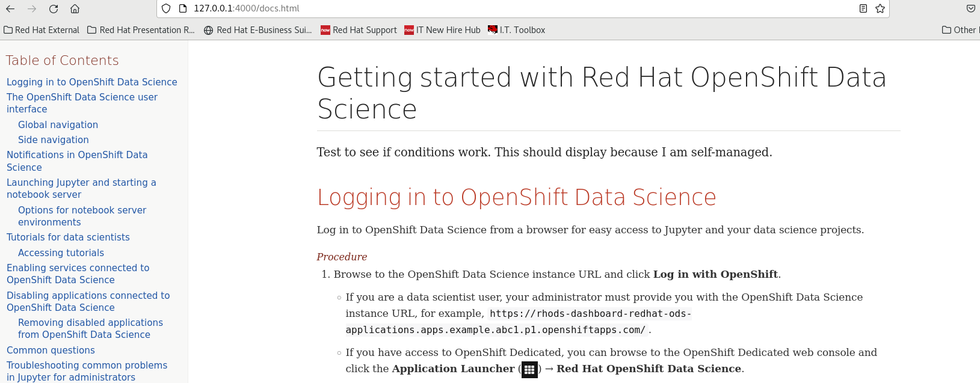Bookmark this page with the star

coord(880,8)
